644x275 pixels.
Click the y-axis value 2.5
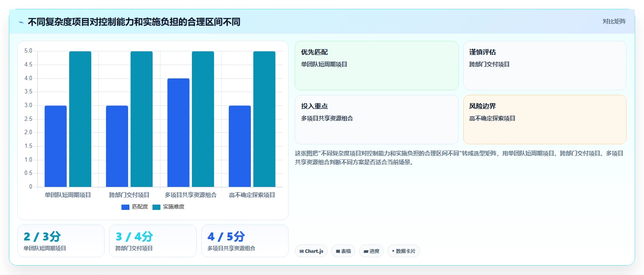[x=28, y=119]
